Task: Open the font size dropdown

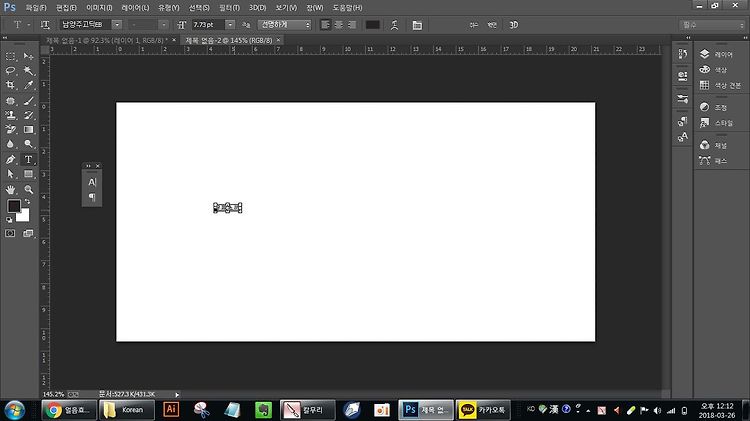Action: pos(230,25)
